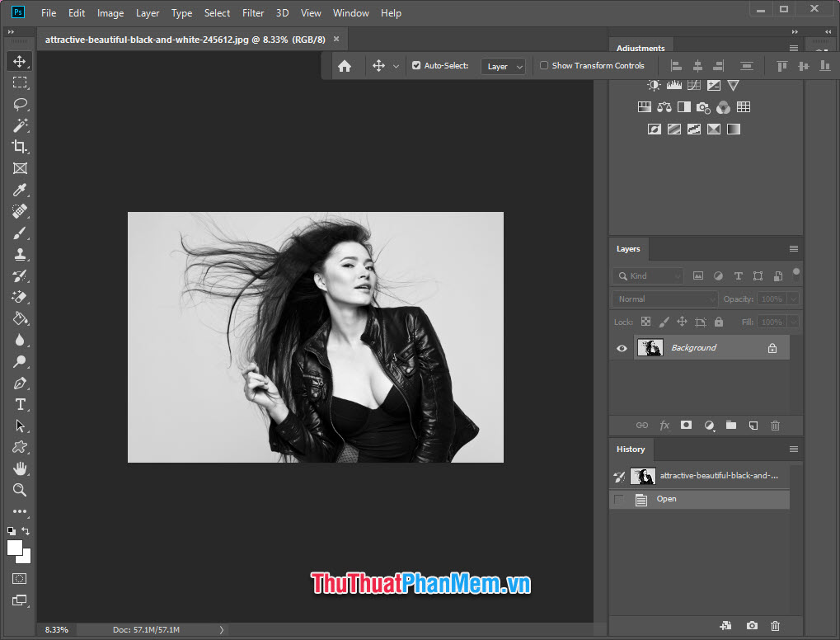Click the Lock all button for the layer
This screenshot has height=640, width=840.
[x=718, y=322]
